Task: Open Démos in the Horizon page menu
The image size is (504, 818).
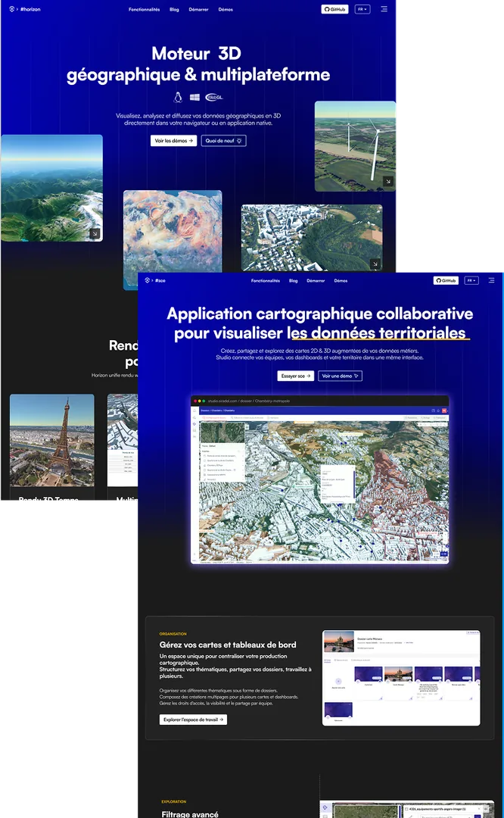Action: [226, 9]
